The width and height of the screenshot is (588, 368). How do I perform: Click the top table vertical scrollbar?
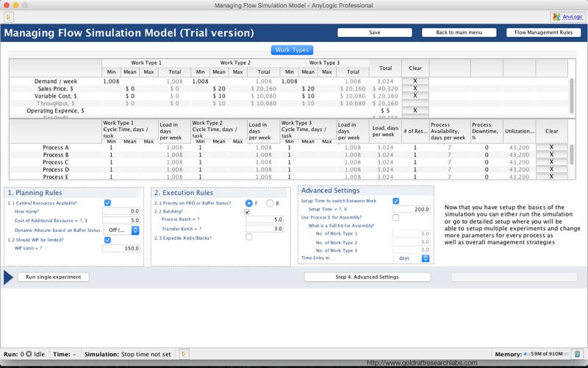(x=572, y=96)
